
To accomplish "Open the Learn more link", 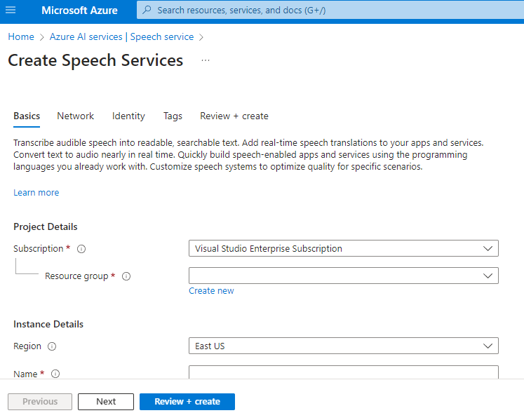I will 36,193.
